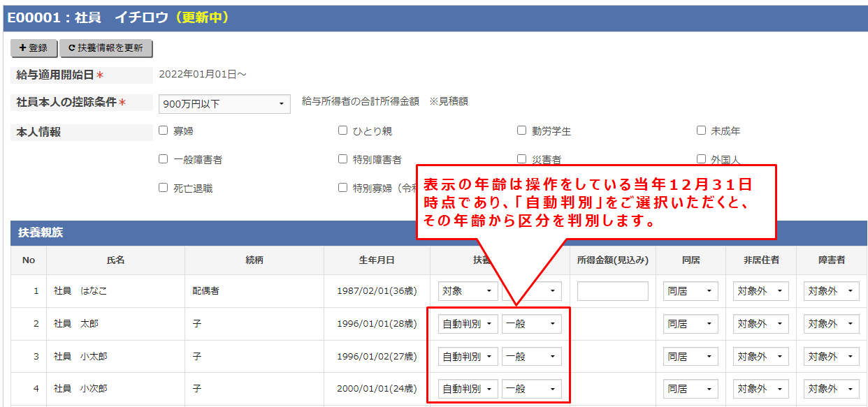Click the 所得金額（見込み） input field
This screenshot has width=868, height=407.
pyautogui.click(x=612, y=291)
